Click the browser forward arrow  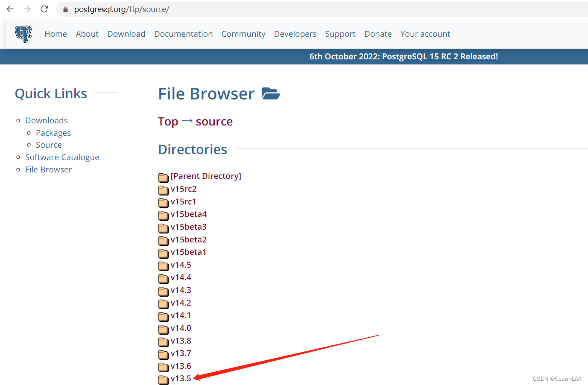pyautogui.click(x=27, y=9)
